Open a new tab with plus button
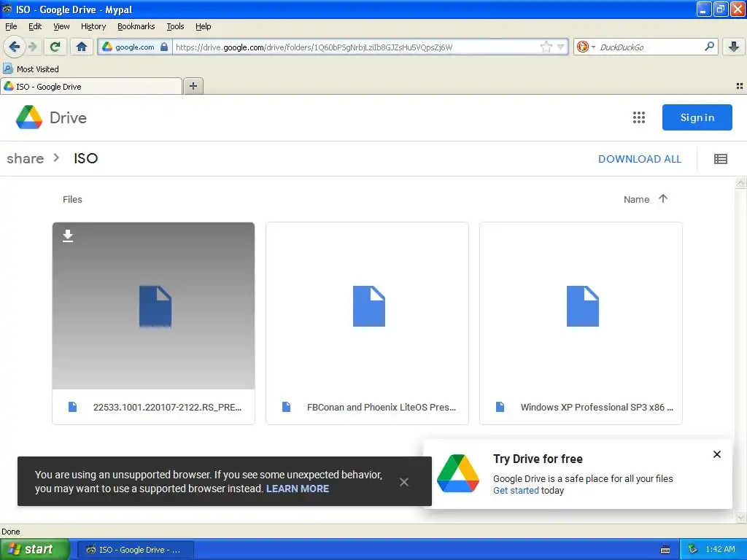The width and height of the screenshot is (747, 560). 193,86
